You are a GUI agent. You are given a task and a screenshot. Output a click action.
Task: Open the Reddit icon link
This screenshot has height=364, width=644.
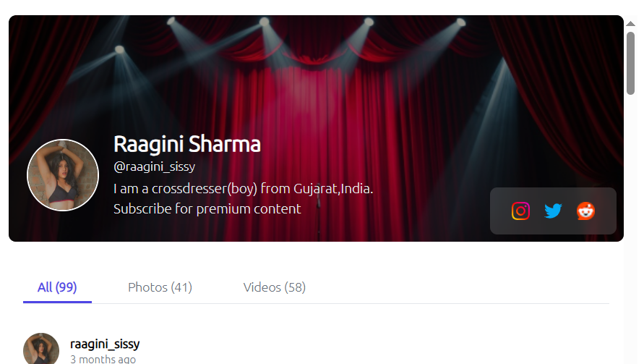585,211
